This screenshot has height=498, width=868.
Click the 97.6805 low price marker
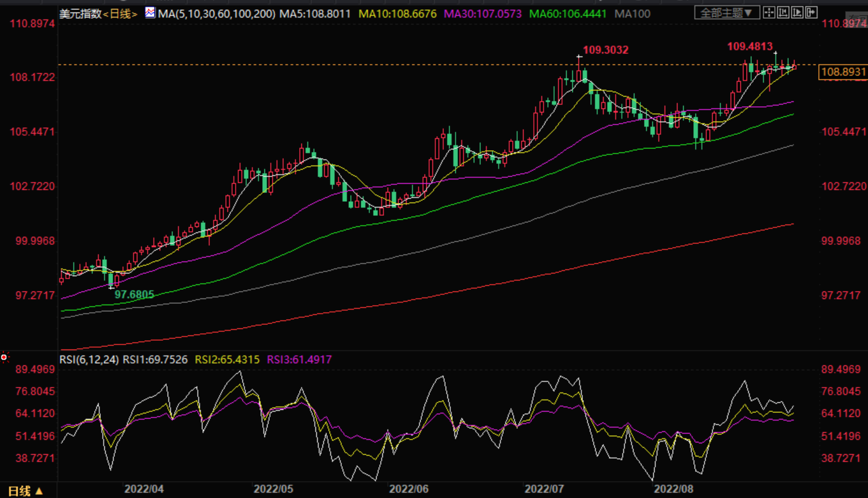point(134,294)
